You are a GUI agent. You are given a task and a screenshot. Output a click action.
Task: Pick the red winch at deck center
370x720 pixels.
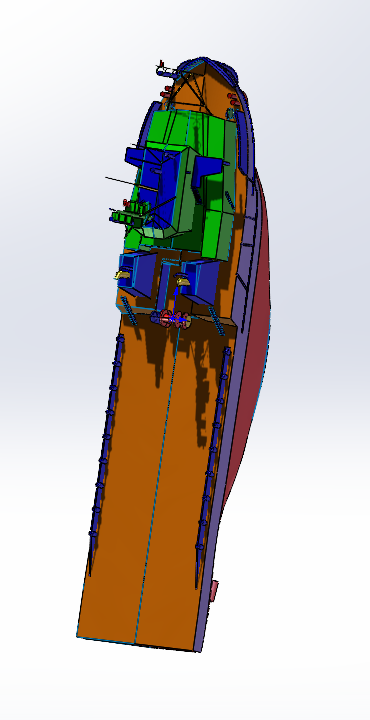pos(170,318)
